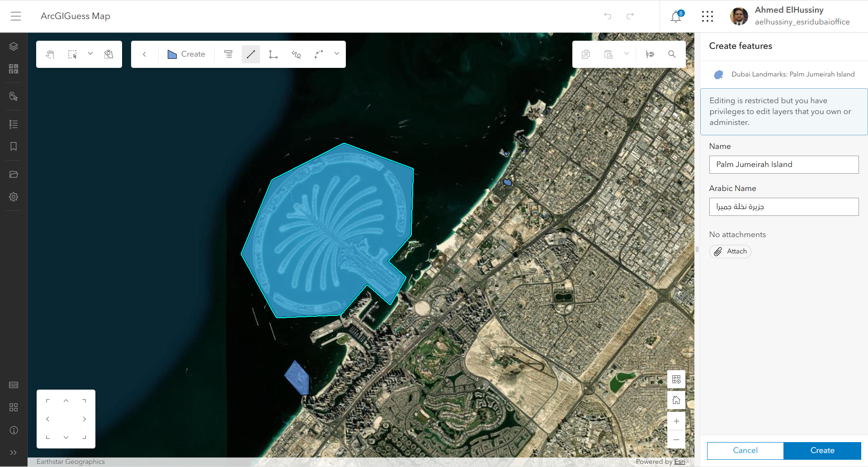The width and height of the screenshot is (868, 467).
Task: Pan map right with navigation arrow
Action: pos(84,419)
